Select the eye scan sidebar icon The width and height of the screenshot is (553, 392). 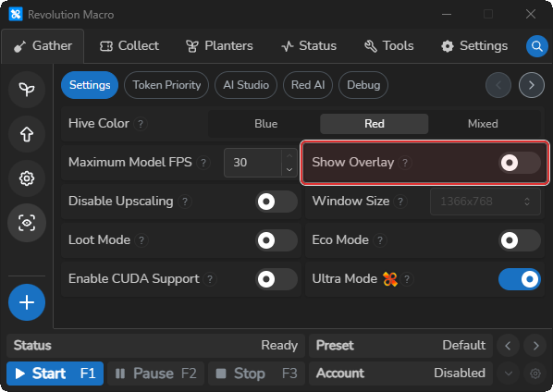click(27, 223)
